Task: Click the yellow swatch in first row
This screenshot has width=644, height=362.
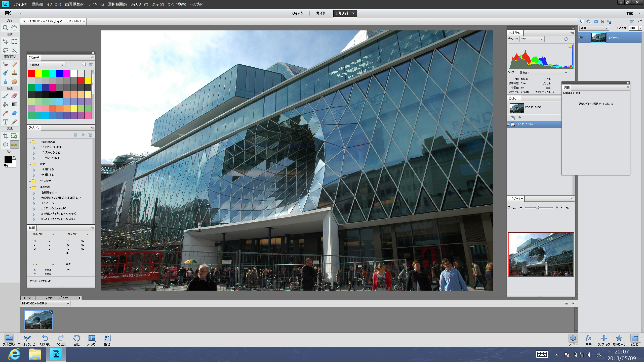Action: tap(38, 73)
